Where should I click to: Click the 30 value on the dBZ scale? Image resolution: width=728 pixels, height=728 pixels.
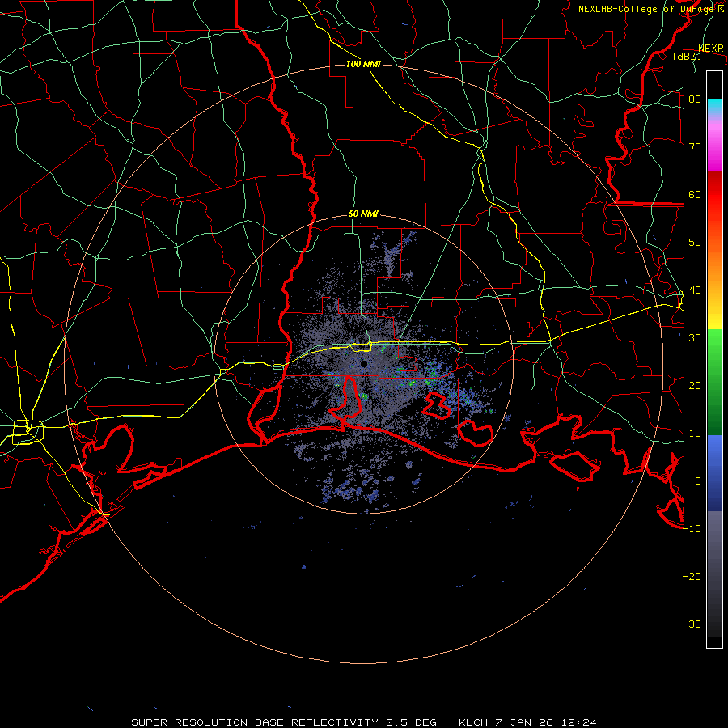pyautogui.click(x=695, y=338)
